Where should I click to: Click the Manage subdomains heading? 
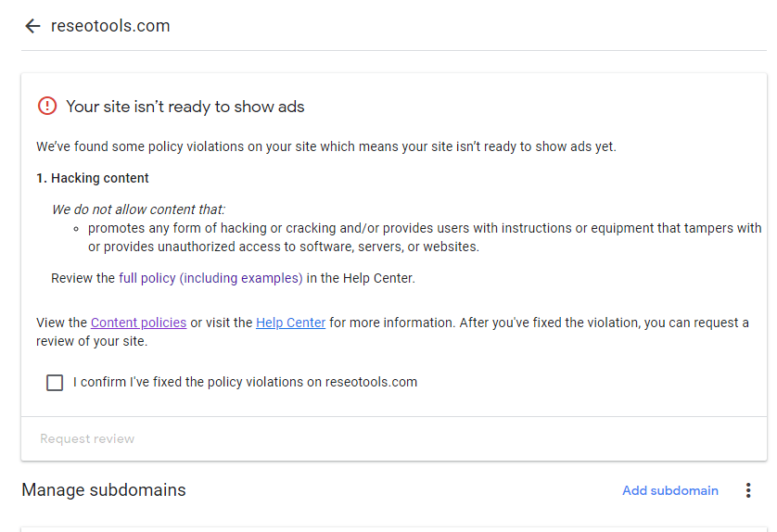pos(104,490)
